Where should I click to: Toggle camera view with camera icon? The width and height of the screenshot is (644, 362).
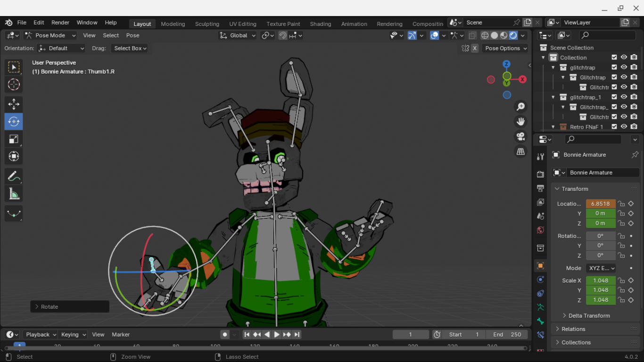(x=520, y=137)
